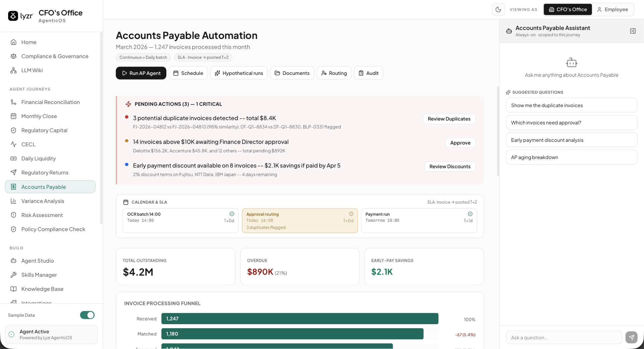Click the Agent Active status icon
This screenshot has height=349, width=644.
(x=11, y=334)
